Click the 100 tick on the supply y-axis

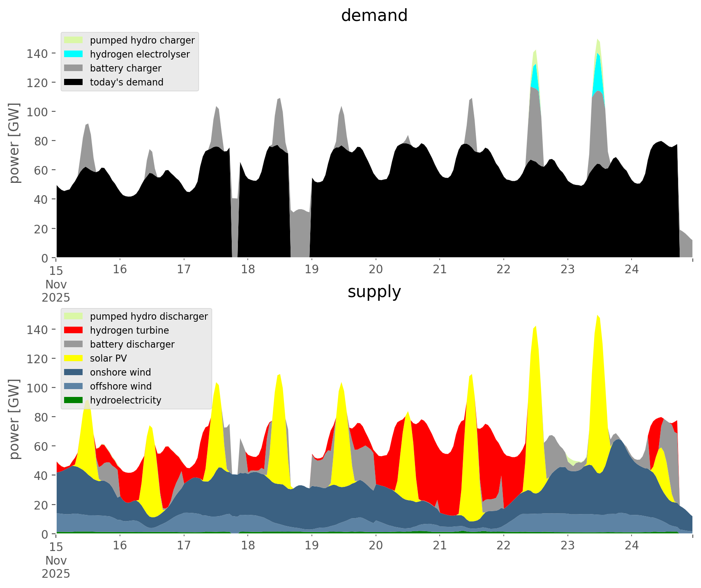[37, 388]
